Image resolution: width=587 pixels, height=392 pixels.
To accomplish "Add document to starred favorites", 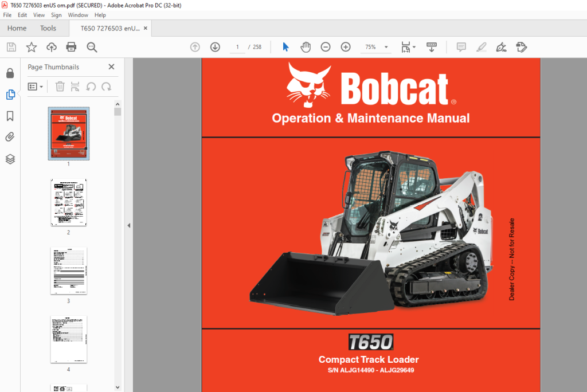I will [x=32, y=47].
